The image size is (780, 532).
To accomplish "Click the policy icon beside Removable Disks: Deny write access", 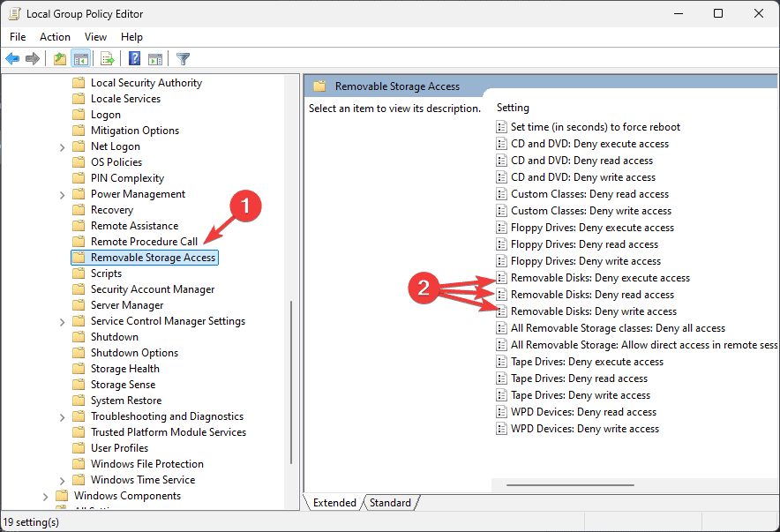I will 501,311.
